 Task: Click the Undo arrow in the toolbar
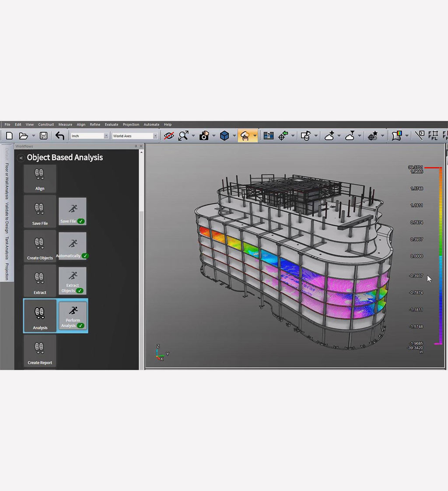[59, 136]
